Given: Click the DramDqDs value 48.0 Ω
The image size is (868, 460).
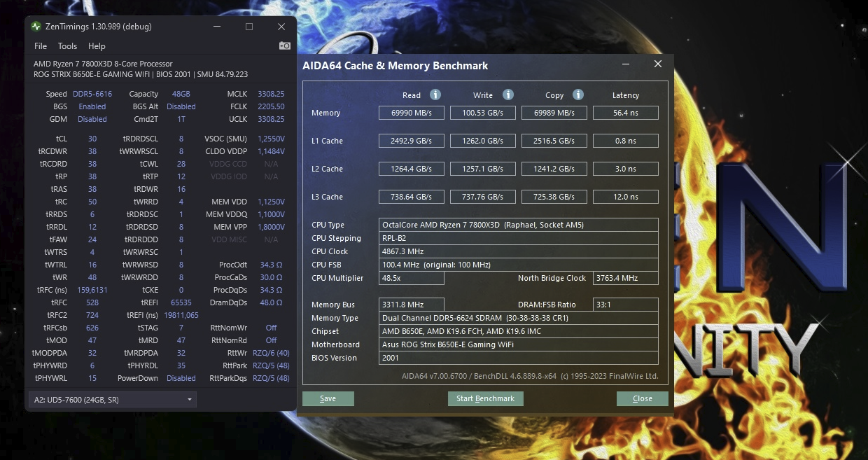Looking at the screenshot, I should (x=271, y=302).
